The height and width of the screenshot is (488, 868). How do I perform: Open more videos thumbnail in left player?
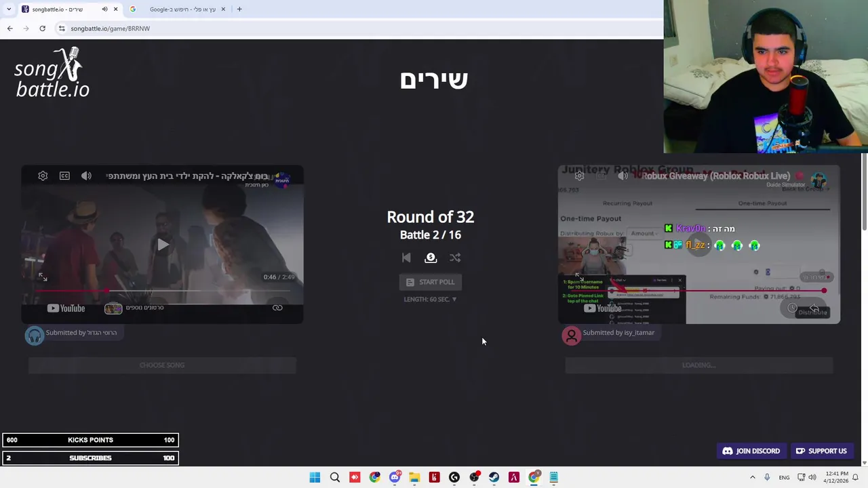point(113,308)
